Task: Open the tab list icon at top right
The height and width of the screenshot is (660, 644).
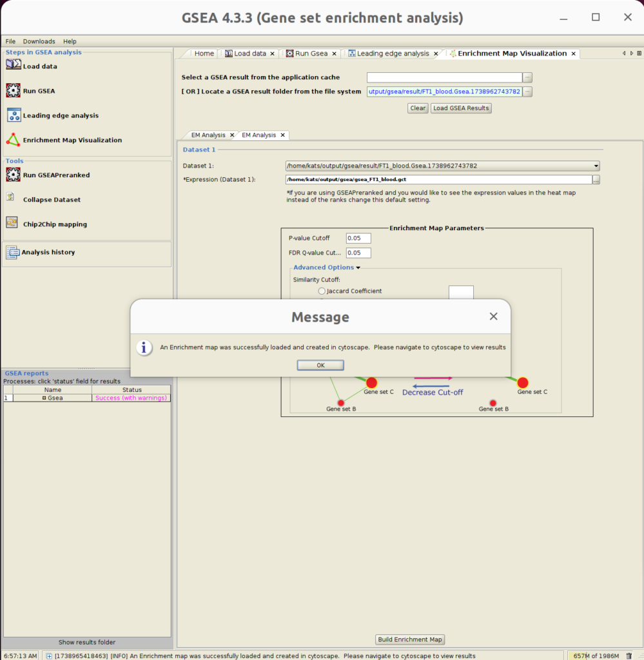Action: 639,53
